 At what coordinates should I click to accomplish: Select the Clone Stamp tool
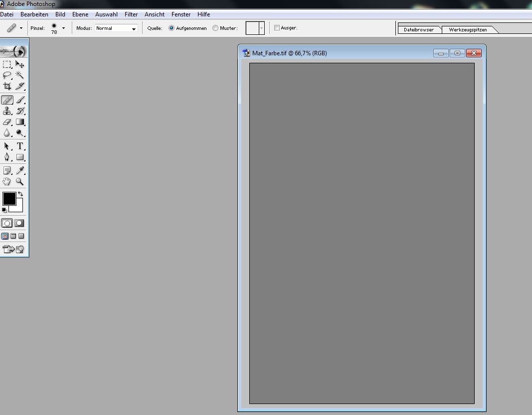pyautogui.click(x=7, y=111)
